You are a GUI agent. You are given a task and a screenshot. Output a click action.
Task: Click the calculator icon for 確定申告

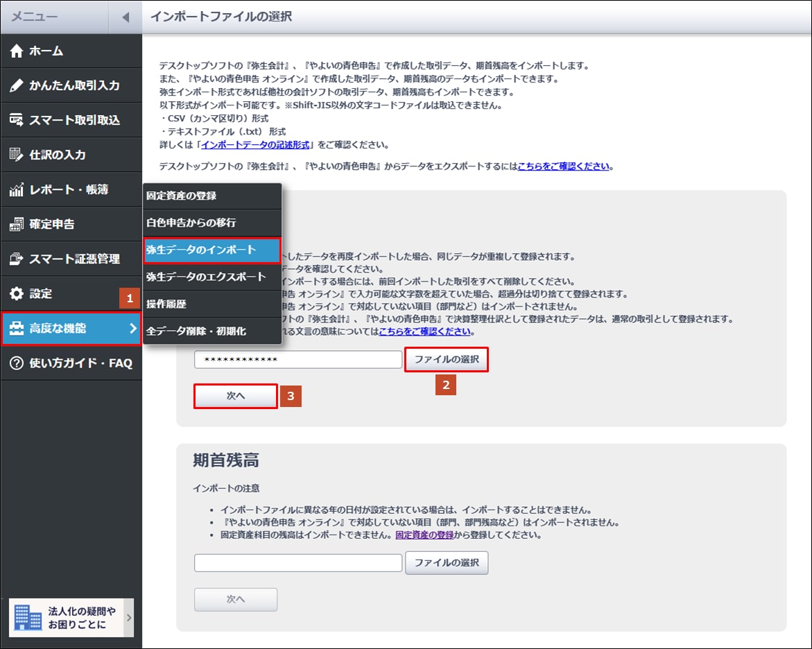point(17,224)
